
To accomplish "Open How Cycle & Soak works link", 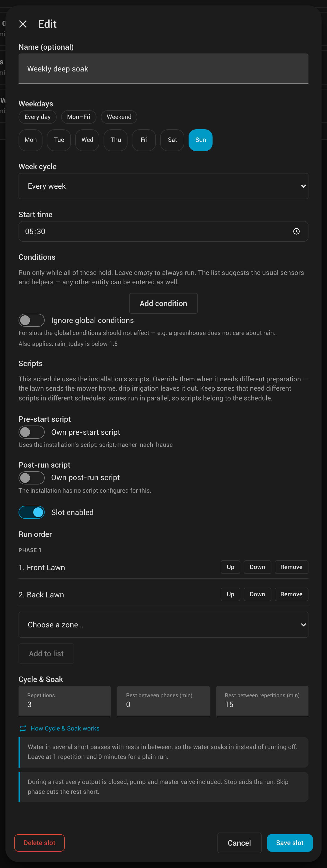I will [x=65, y=728].
